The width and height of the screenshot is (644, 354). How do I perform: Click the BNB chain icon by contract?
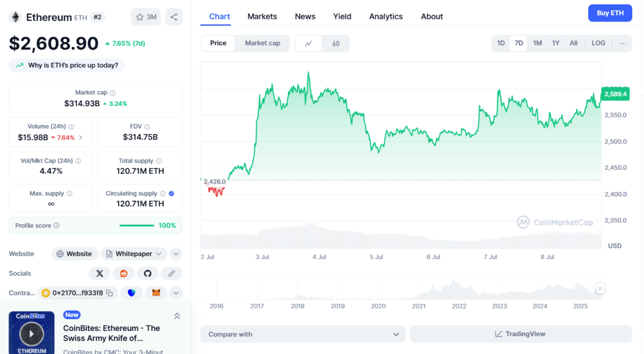[x=46, y=293]
